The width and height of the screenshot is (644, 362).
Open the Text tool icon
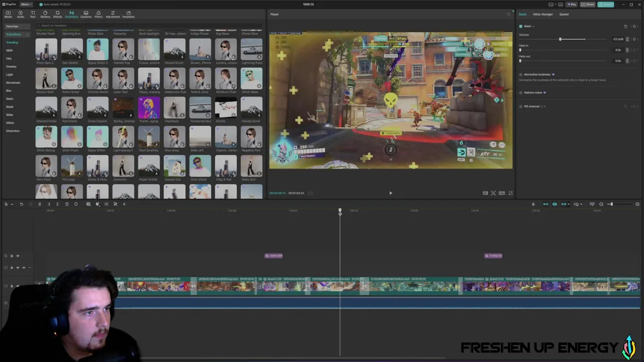[x=33, y=14]
